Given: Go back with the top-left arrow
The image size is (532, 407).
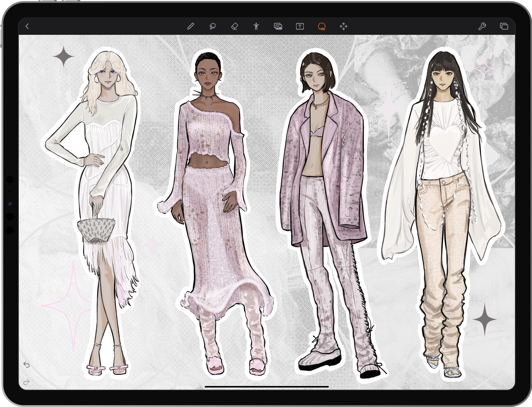Looking at the screenshot, I should click(27, 26).
